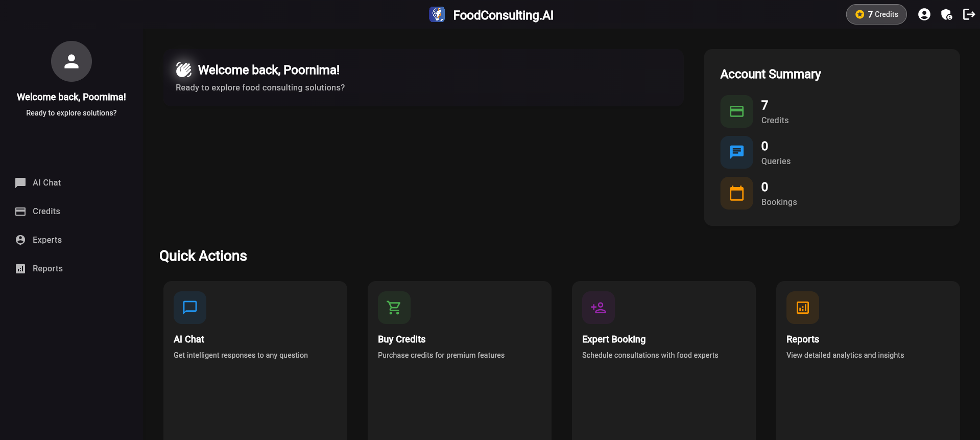980x440 pixels.
Task: Click the calendar icon beside Bookings count
Action: [736, 193]
